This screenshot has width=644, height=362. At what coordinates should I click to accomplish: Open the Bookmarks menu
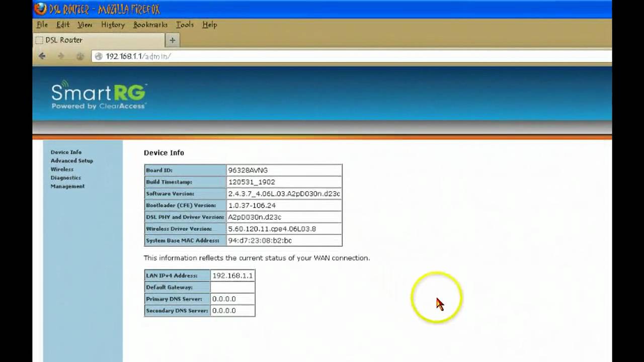pyautogui.click(x=150, y=25)
